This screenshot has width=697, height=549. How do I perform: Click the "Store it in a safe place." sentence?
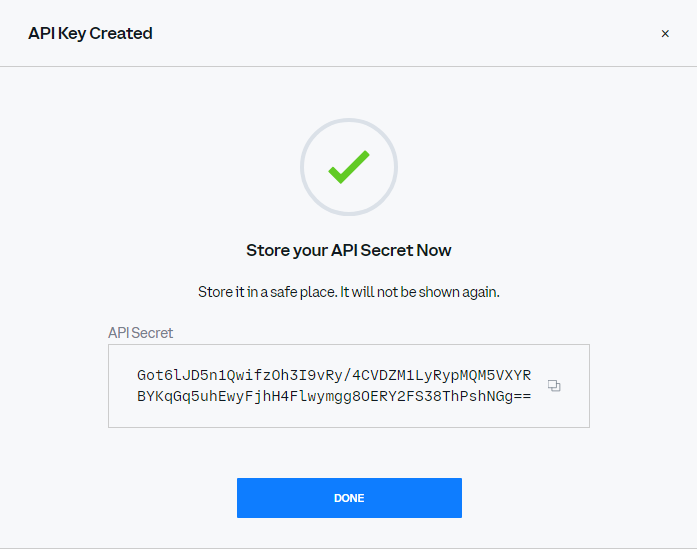coord(267,292)
